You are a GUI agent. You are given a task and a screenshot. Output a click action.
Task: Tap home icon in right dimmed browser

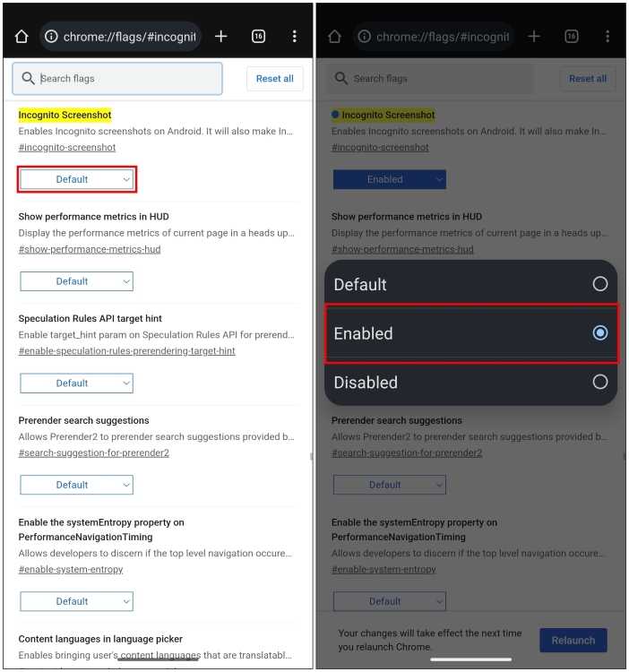click(x=334, y=37)
